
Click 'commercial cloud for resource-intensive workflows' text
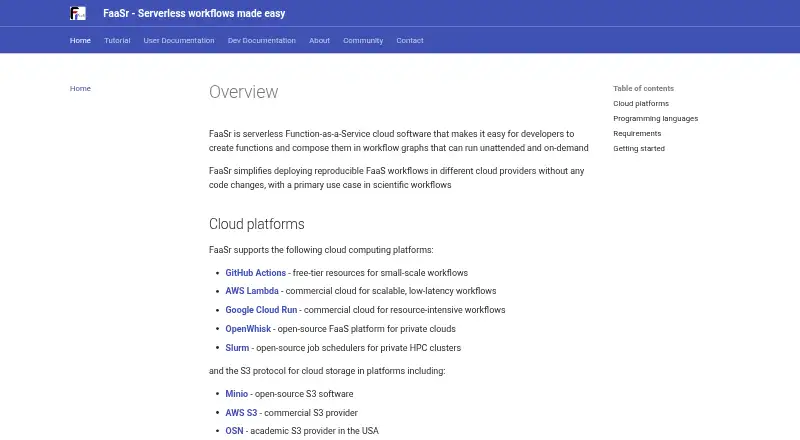[x=405, y=310]
